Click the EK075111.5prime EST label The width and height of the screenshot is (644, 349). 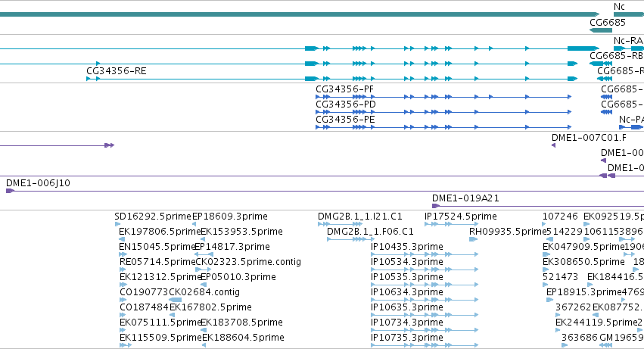160,323
